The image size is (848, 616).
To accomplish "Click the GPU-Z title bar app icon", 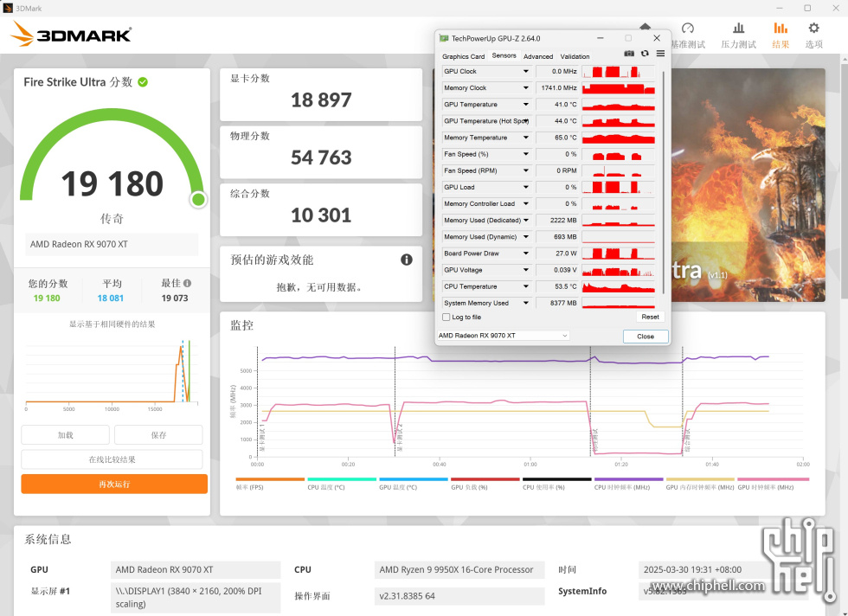I will [x=444, y=38].
